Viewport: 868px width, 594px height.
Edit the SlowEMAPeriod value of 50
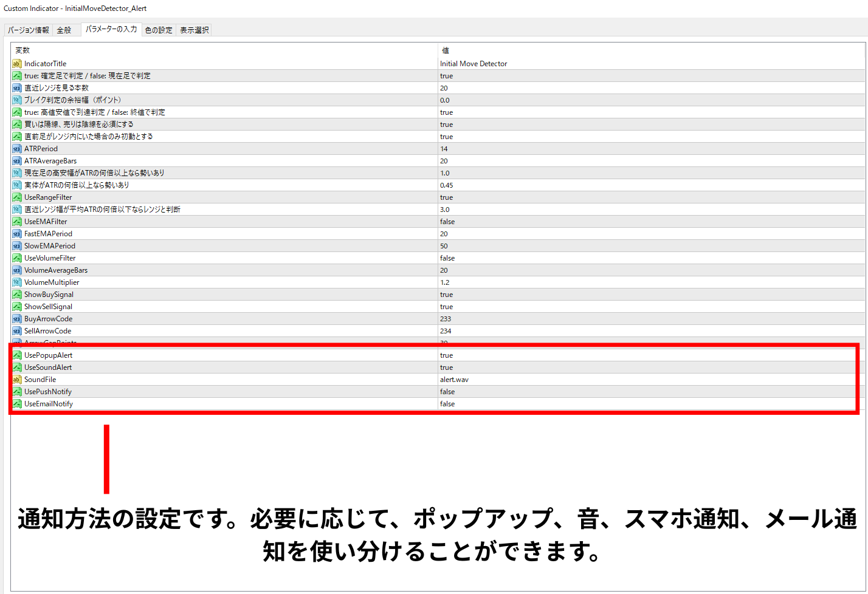[444, 246]
